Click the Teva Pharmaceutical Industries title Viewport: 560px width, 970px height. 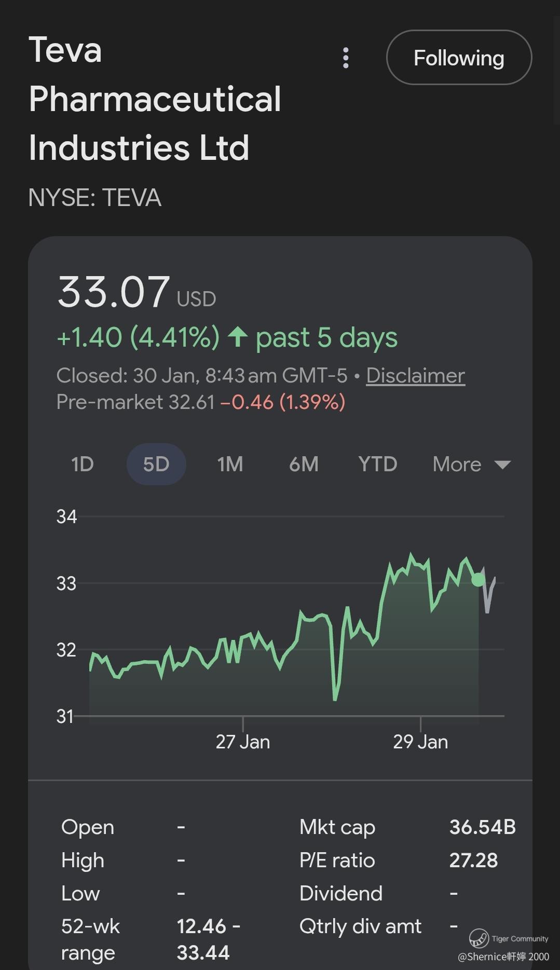click(x=155, y=99)
